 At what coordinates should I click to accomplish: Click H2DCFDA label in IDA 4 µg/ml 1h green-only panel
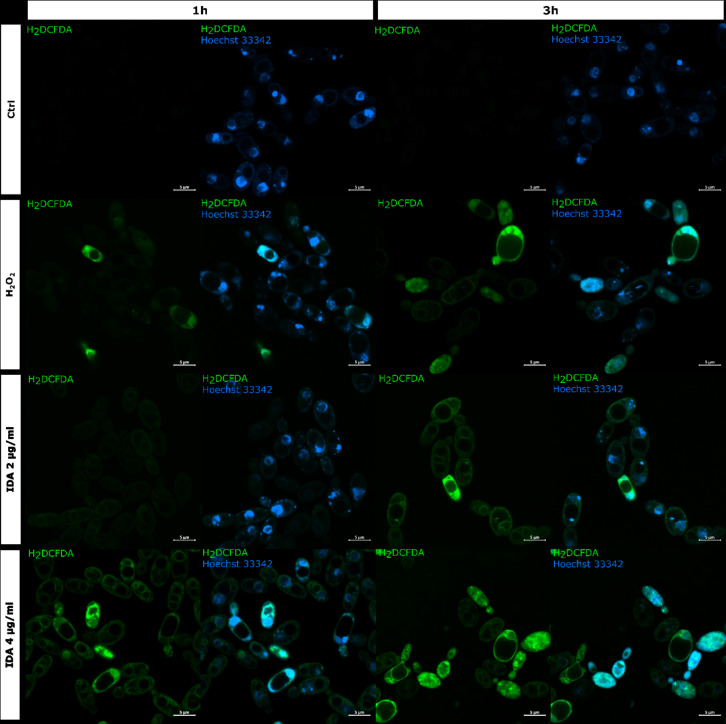(x=50, y=554)
